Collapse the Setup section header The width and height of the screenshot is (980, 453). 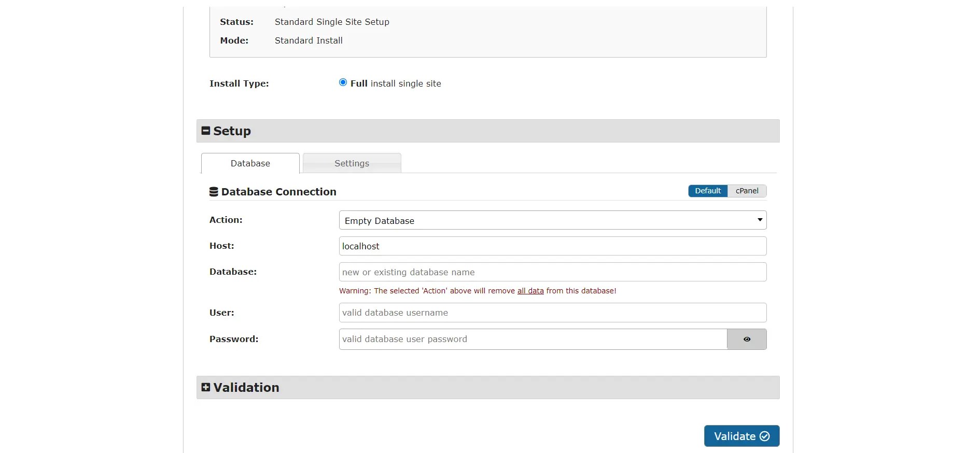487,131
